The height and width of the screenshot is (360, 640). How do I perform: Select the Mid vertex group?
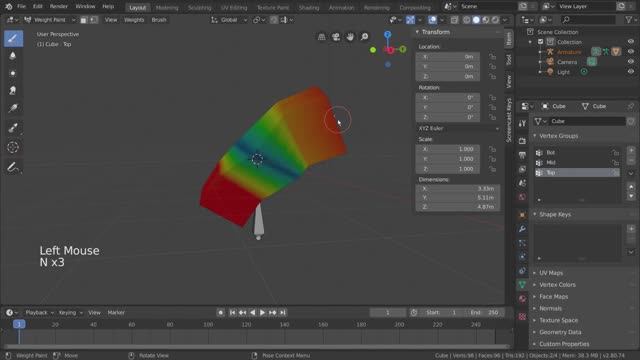[576, 162]
